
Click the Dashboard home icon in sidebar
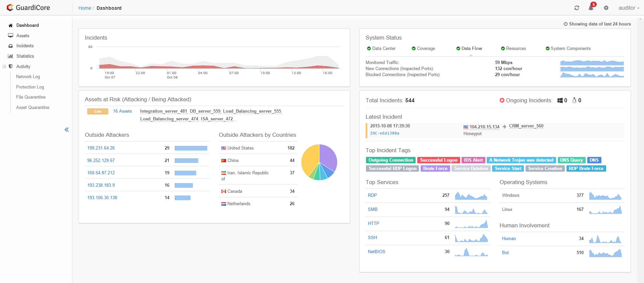(10, 25)
